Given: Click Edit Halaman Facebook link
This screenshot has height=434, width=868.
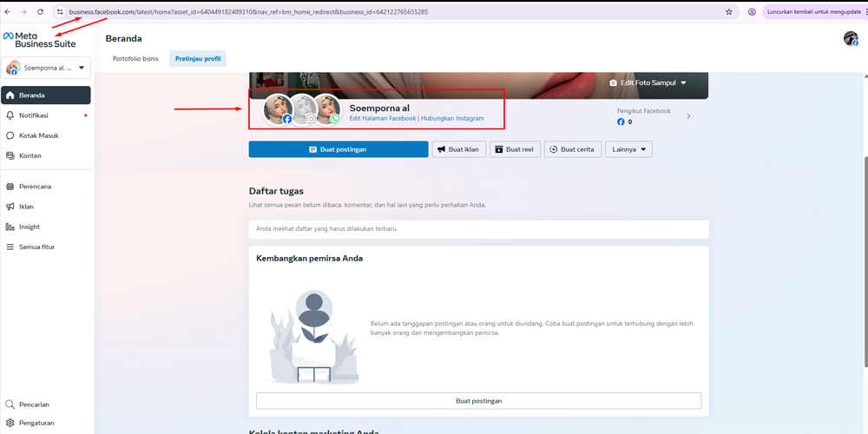Looking at the screenshot, I should [382, 118].
